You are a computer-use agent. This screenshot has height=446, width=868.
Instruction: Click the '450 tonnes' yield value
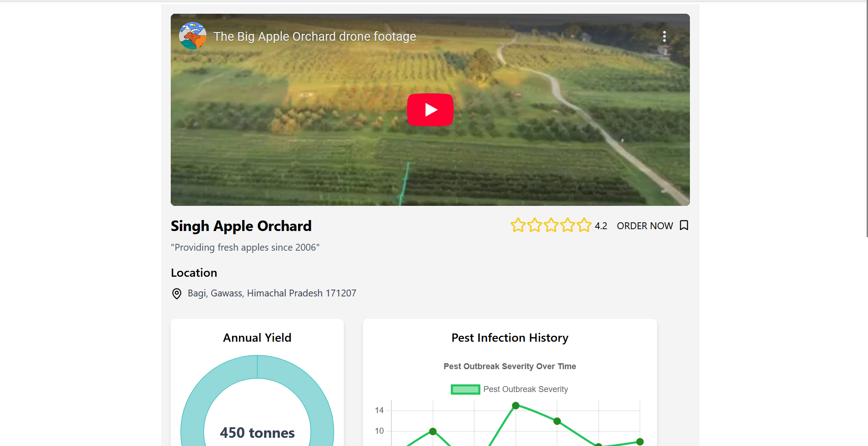tap(257, 433)
